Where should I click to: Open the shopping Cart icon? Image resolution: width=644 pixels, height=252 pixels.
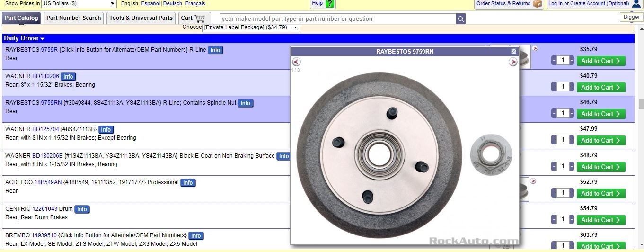point(200,18)
